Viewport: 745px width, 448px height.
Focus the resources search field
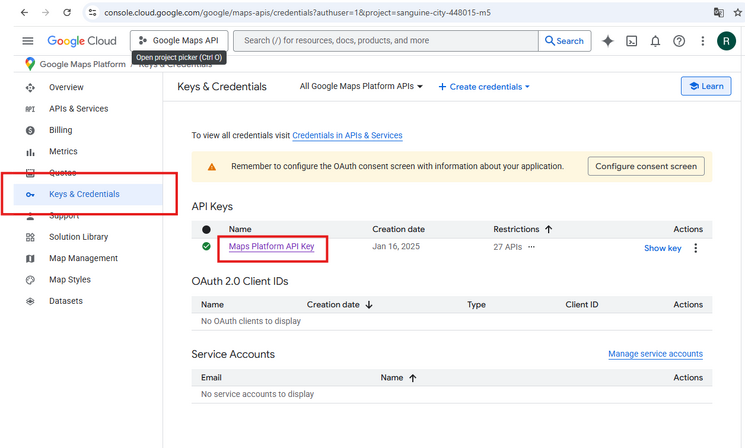point(386,41)
